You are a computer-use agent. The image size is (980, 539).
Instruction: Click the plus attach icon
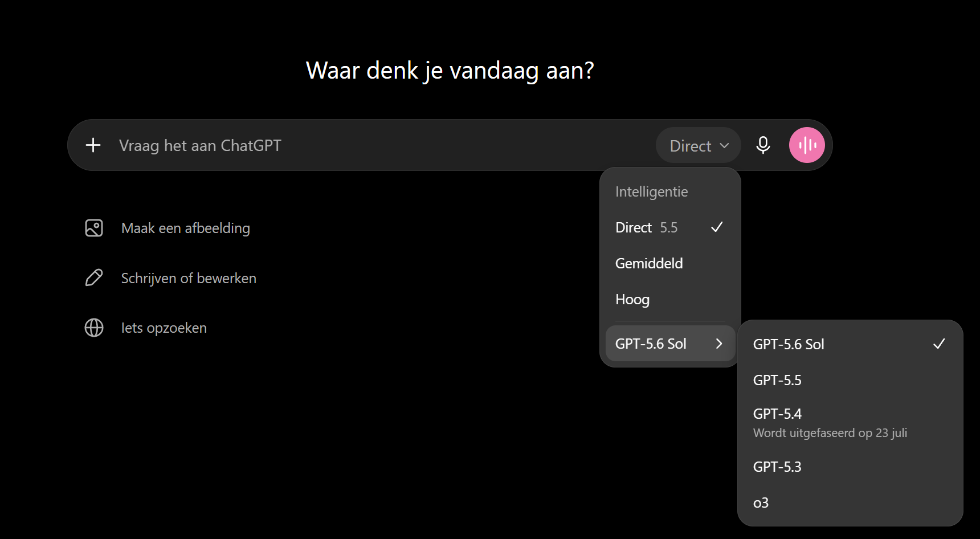coord(93,145)
